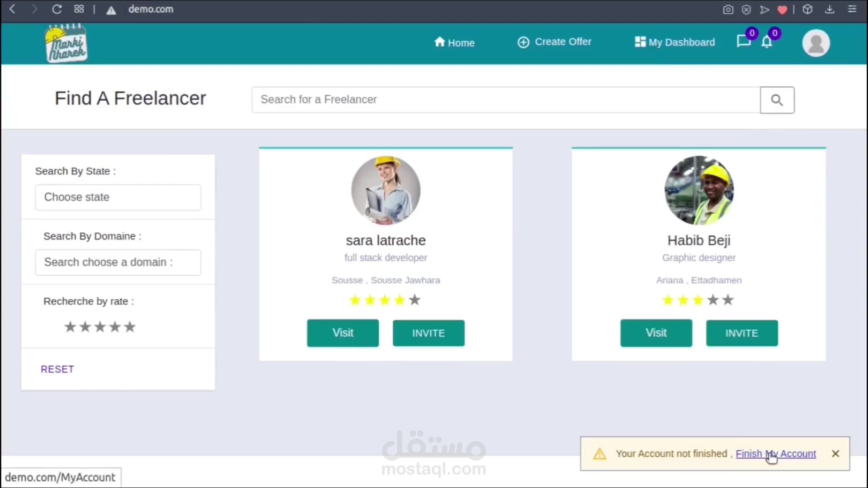
Task: Dismiss the account warning notification
Action: coord(835,454)
